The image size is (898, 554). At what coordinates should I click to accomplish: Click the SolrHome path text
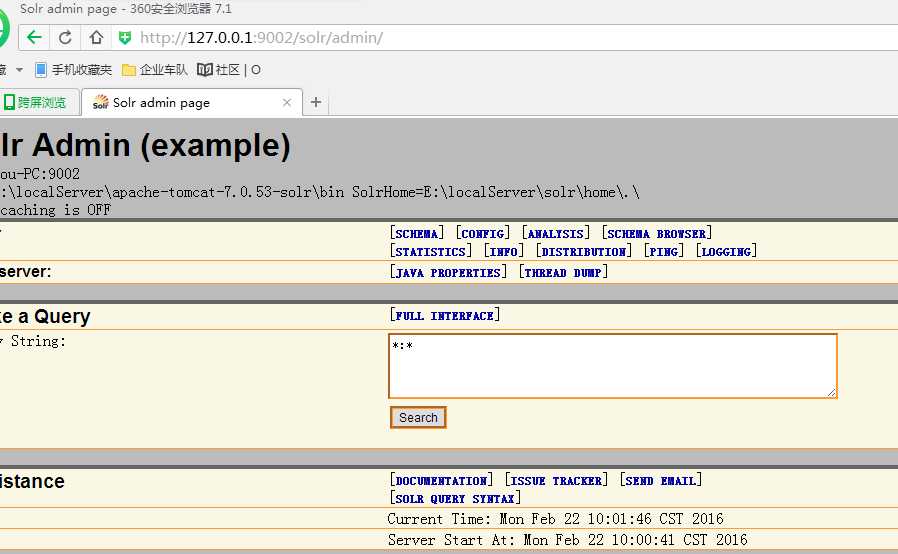click(496, 192)
